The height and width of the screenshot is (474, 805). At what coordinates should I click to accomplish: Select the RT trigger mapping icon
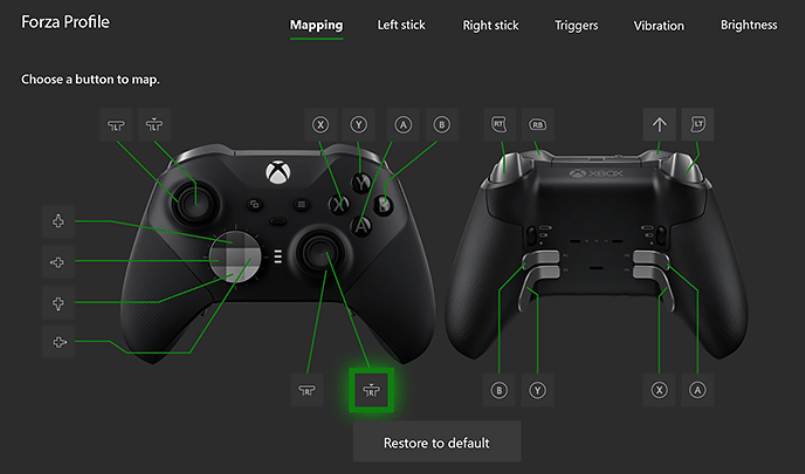click(x=499, y=125)
